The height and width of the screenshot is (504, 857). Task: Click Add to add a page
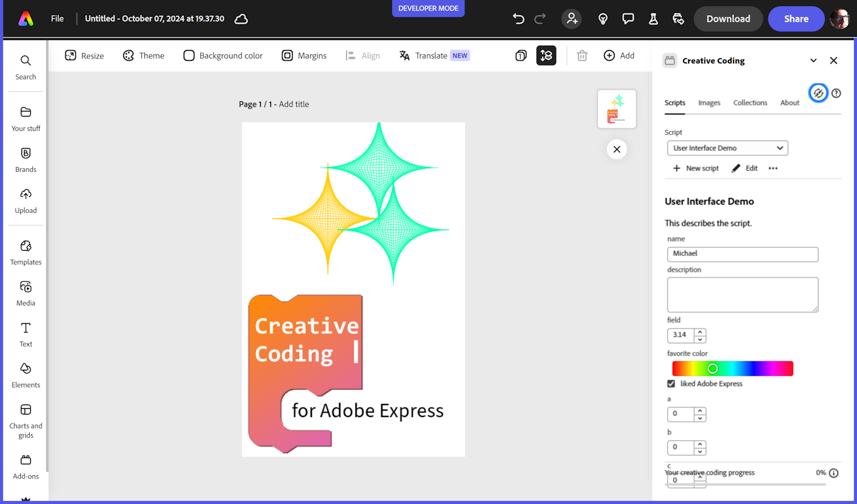(x=619, y=55)
